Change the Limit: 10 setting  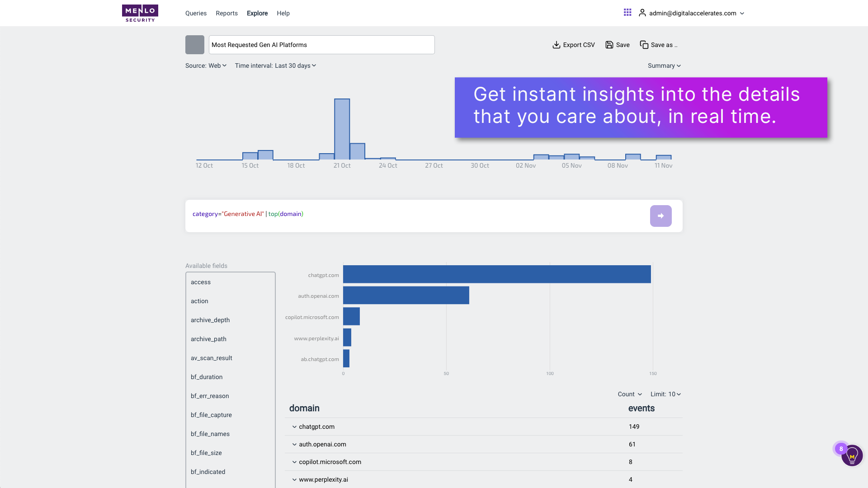pos(665,394)
